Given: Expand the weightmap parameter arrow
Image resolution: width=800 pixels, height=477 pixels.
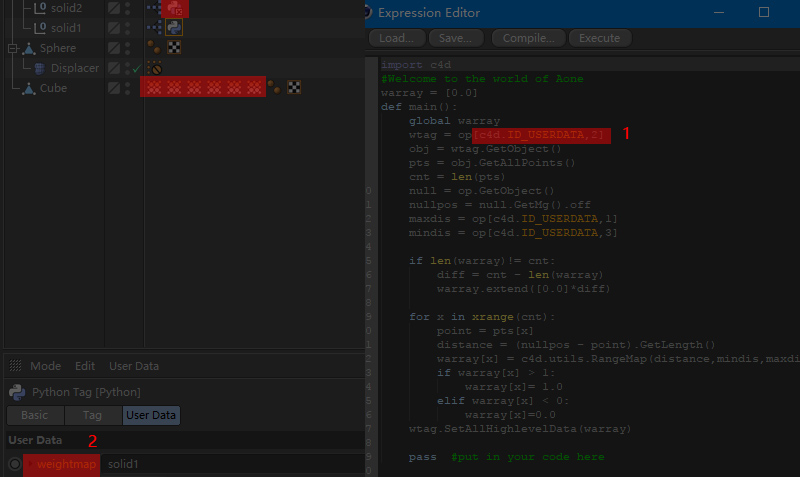Looking at the screenshot, I should tap(30, 464).
